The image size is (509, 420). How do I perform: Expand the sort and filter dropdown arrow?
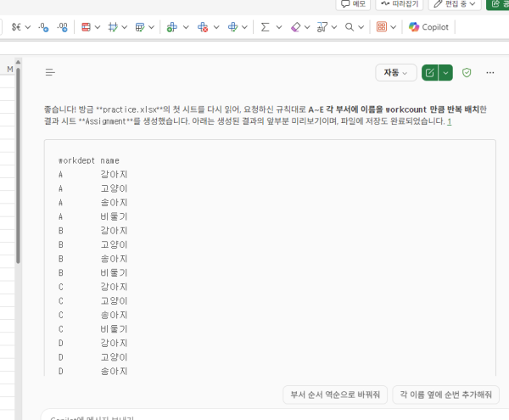334,27
